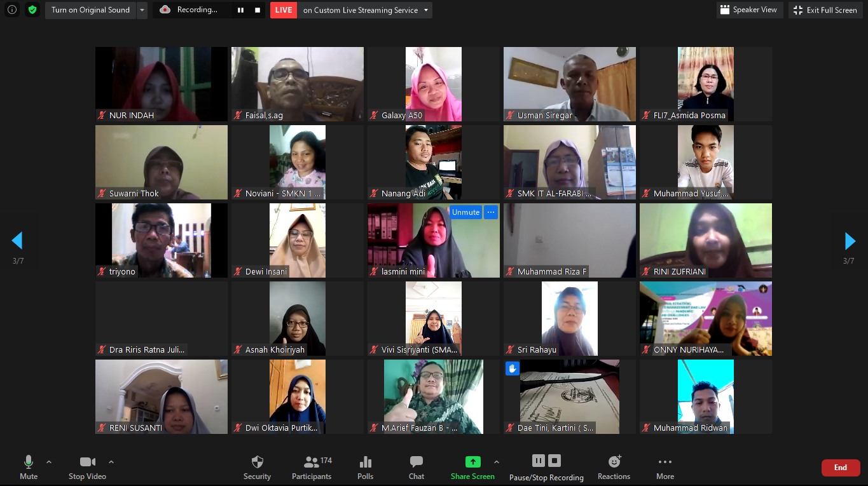Expand the video options arrow beside Stop Video
Image resolution: width=868 pixels, height=486 pixels.
(x=111, y=462)
